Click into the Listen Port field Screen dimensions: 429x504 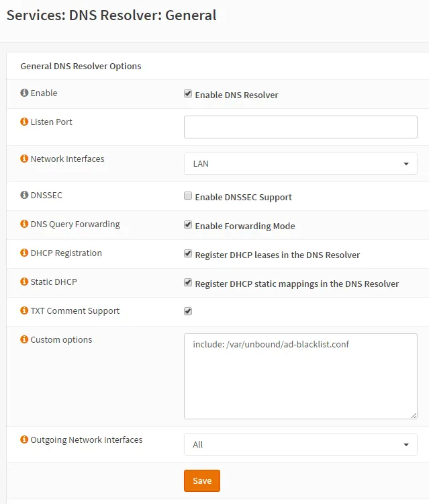click(x=301, y=127)
